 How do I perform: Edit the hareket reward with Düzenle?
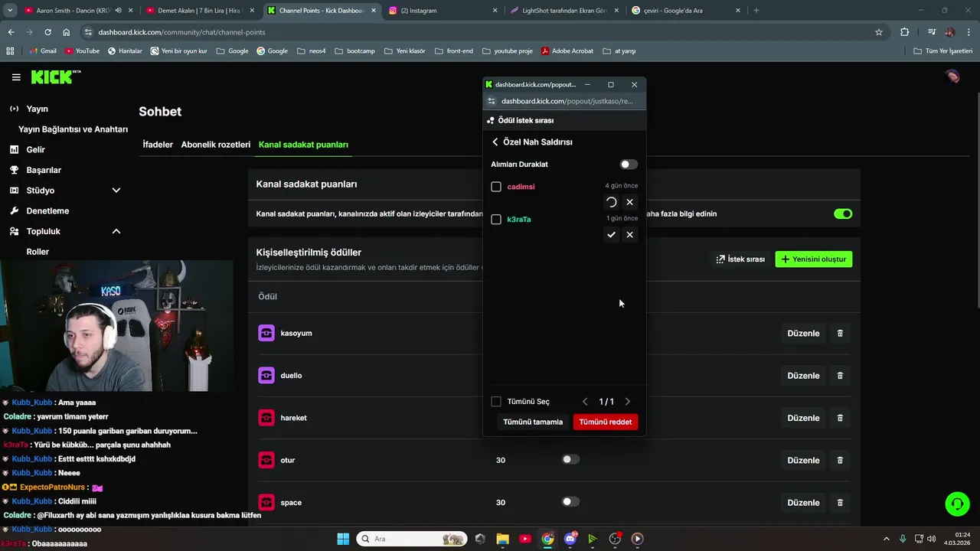[x=803, y=418]
